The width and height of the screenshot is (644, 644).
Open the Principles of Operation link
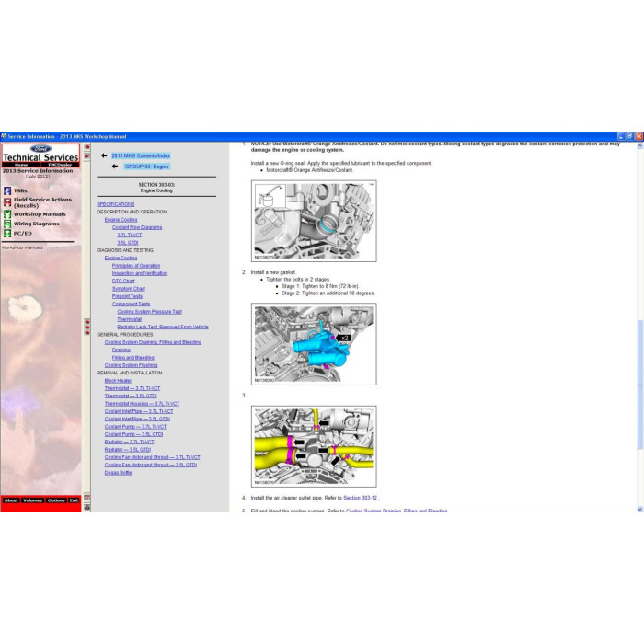point(136,266)
